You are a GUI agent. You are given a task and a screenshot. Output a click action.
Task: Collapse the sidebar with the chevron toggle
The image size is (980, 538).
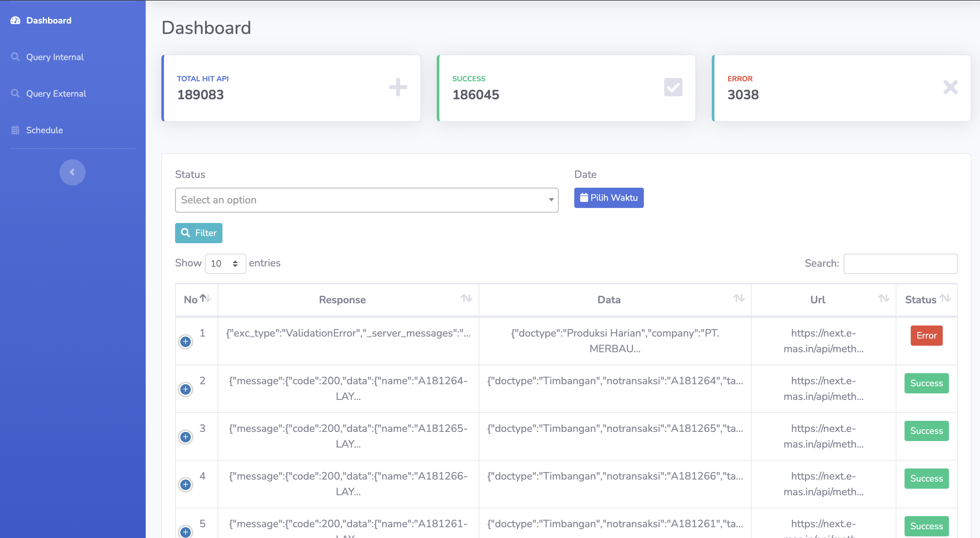[72, 172]
